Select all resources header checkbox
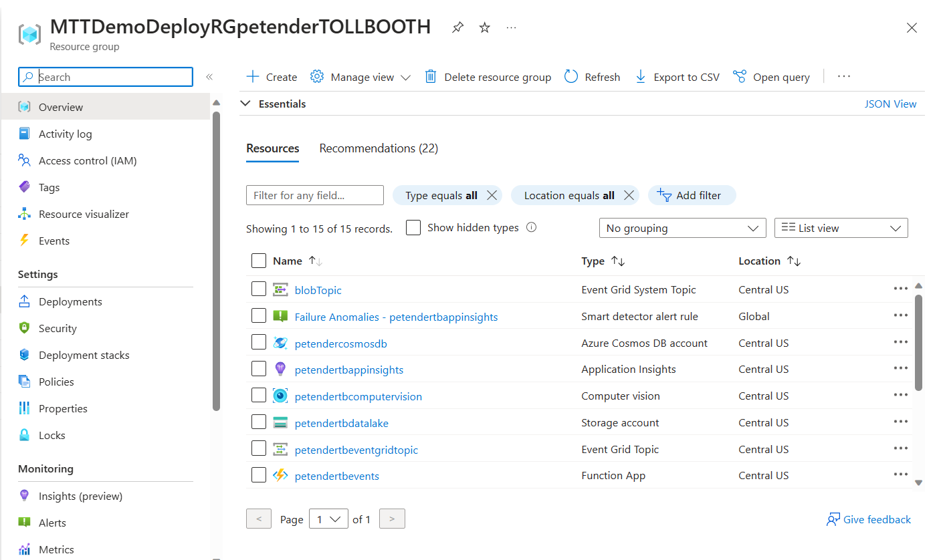 tap(259, 261)
